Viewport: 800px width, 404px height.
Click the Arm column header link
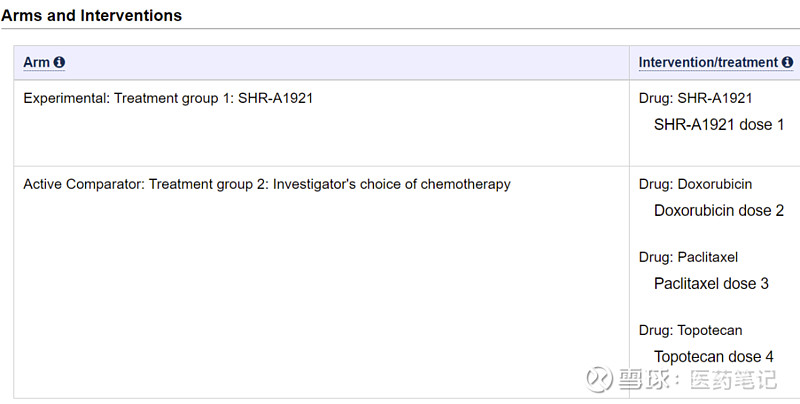click(x=36, y=63)
